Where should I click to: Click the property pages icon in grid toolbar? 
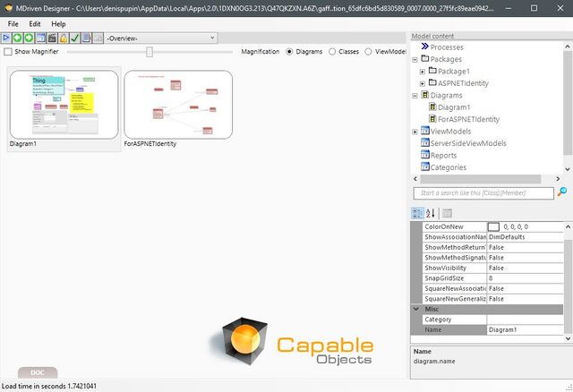coord(447,213)
